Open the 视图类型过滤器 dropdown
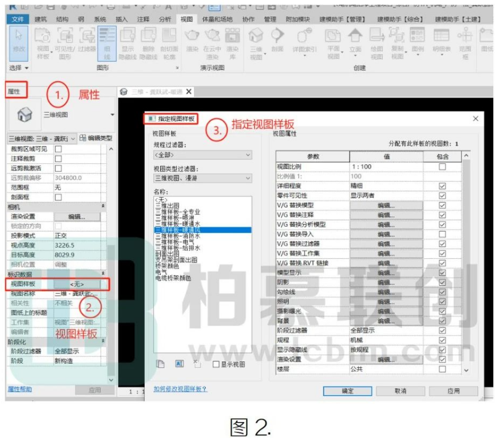The width and height of the screenshot is (504, 445). 203,178
